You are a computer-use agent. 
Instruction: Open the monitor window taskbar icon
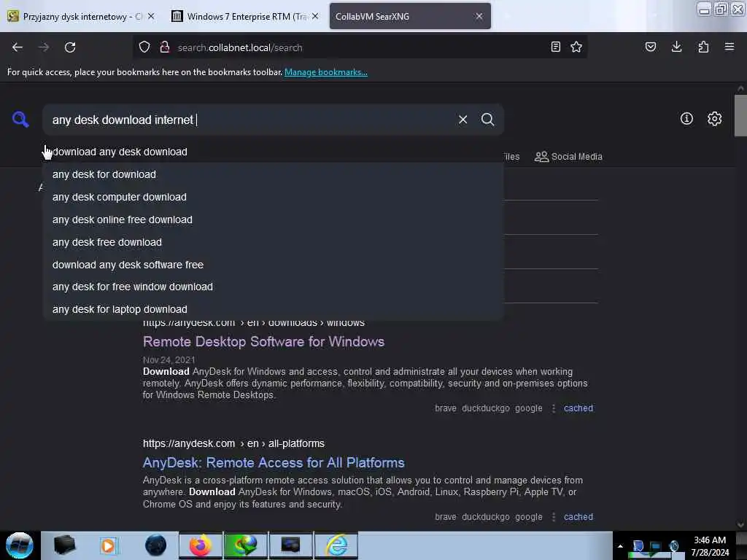[x=290, y=545]
